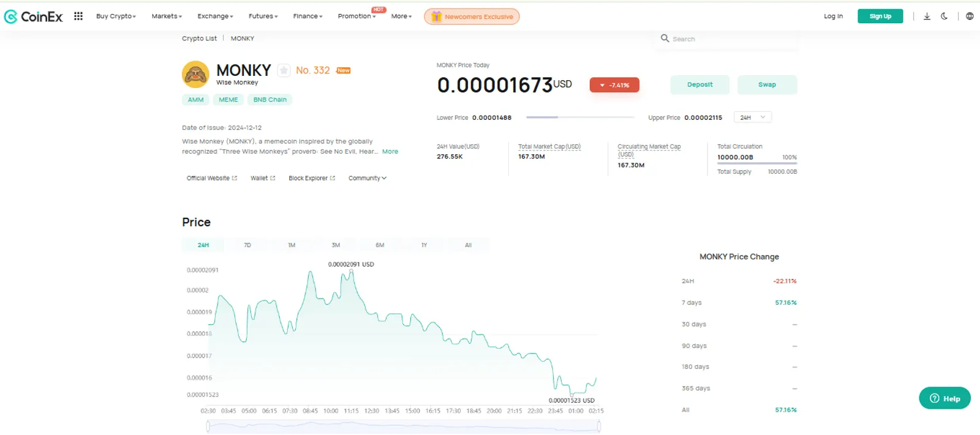
Task: Click the AMM tag
Action: (195, 100)
